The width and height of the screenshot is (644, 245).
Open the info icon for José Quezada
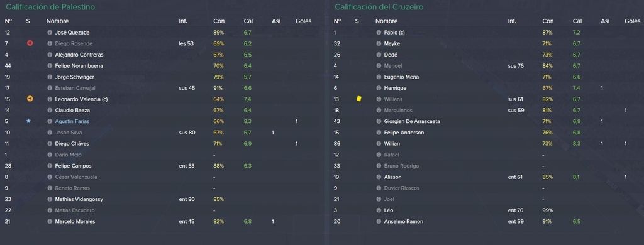(50, 33)
